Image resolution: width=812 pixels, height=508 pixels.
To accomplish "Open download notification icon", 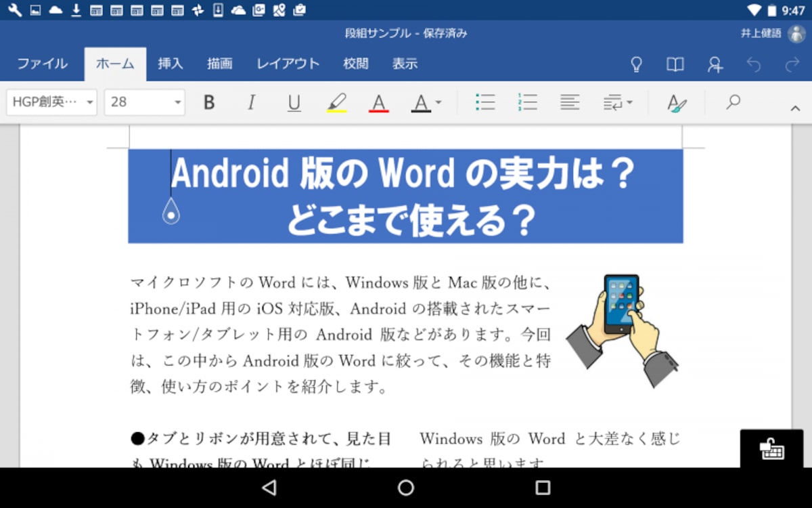I will pyautogui.click(x=76, y=10).
